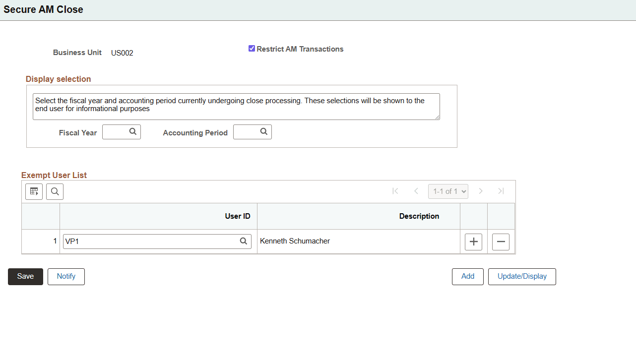The width and height of the screenshot is (636, 364).
Task: Delete the VP1 exempt user row
Action: (x=501, y=242)
